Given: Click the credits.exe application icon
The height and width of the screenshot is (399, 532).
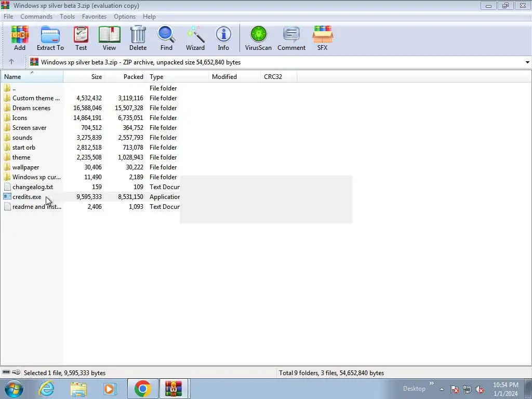Looking at the screenshot, I should (x=7, y=196).
